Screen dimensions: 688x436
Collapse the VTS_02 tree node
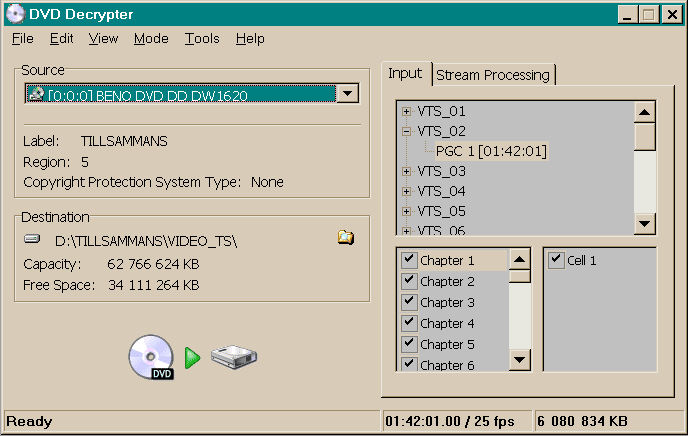(406, 131)
